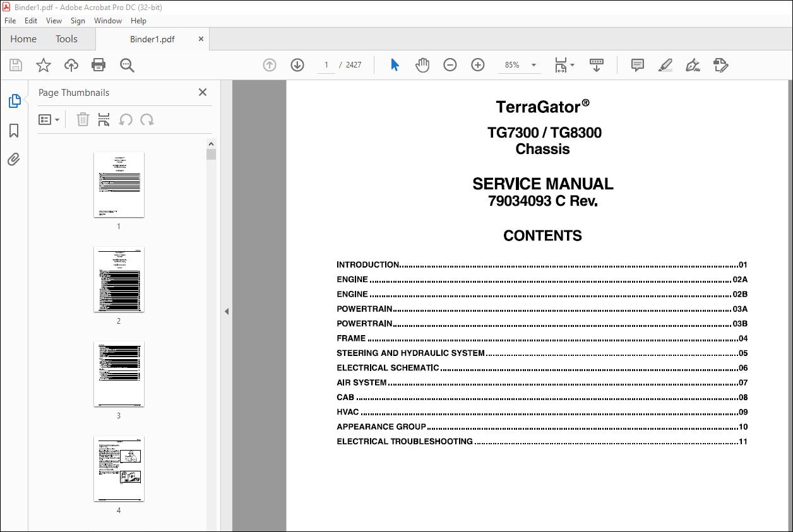Click the scrolling mode download-arrow icon
This screenshot has height=532, width=793.
(597, 65)
